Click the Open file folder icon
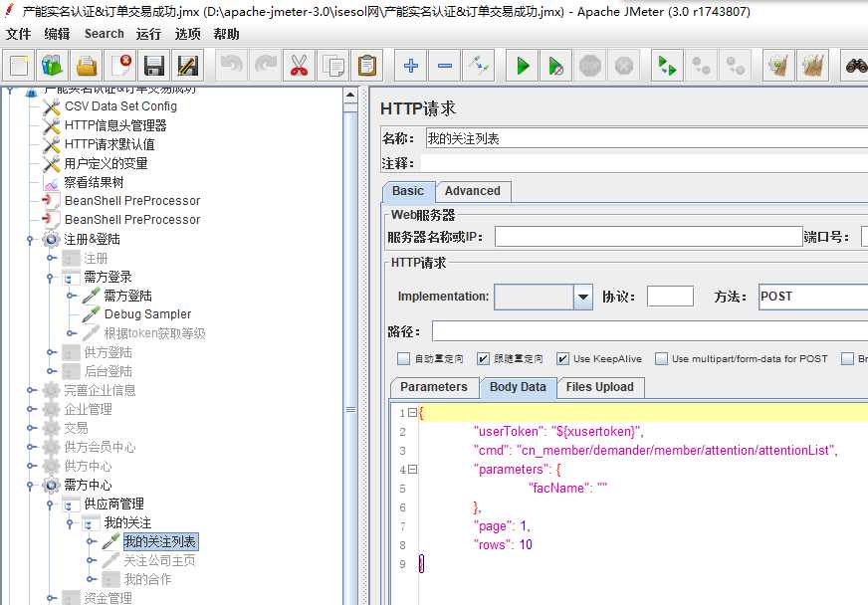868x605 pixels. pyautogui.click(x=87, y=66)
